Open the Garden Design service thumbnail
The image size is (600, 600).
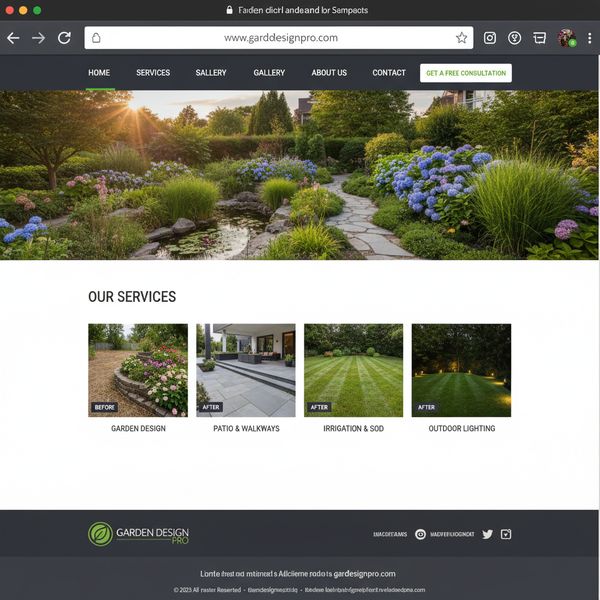pos(138,369)
